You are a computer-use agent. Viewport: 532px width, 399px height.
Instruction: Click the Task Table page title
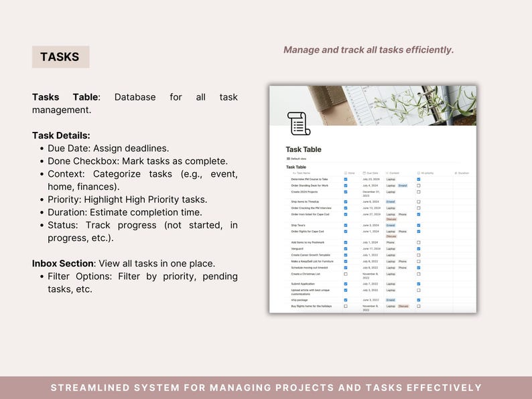[304, 149]
